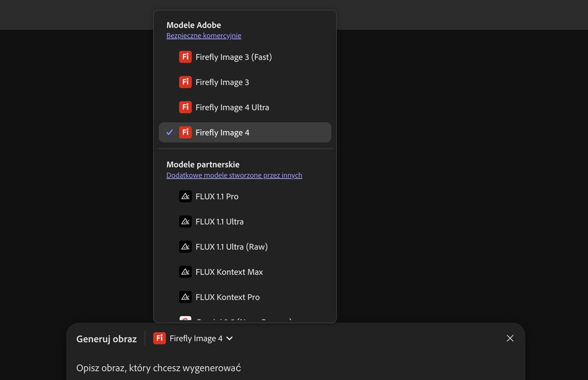Click the FLUX icon beside FLUX 1.1 Ultra
The height and width of the screenshot is (380, 588).
coord(185,221)
